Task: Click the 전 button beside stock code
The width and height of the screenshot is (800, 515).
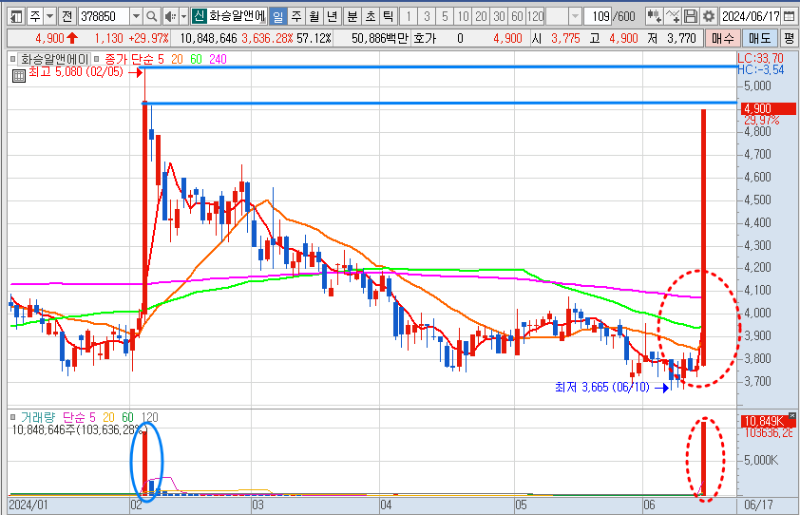Action: coord(67,16)
